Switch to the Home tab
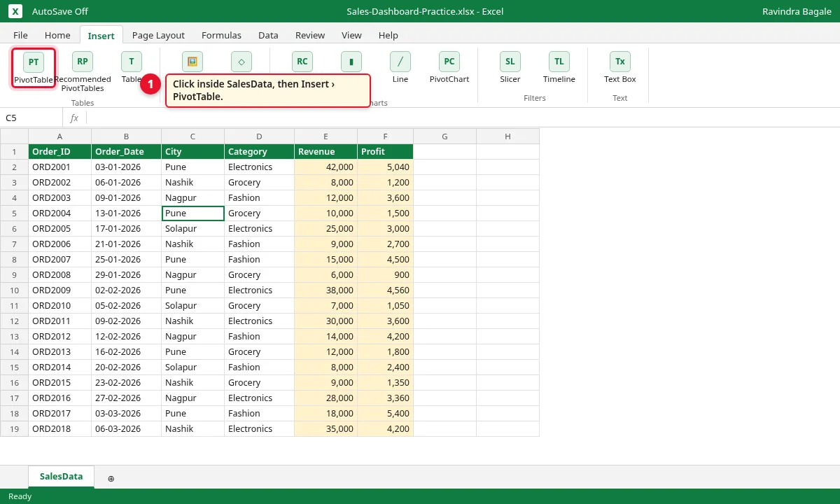Viewport: 840px width, 504px height. coord(57,35)
